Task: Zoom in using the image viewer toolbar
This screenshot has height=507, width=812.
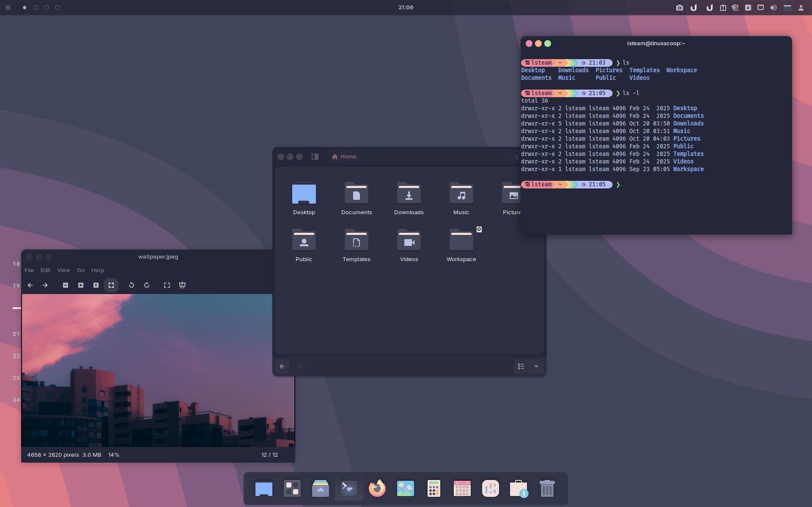Action: 81,285
